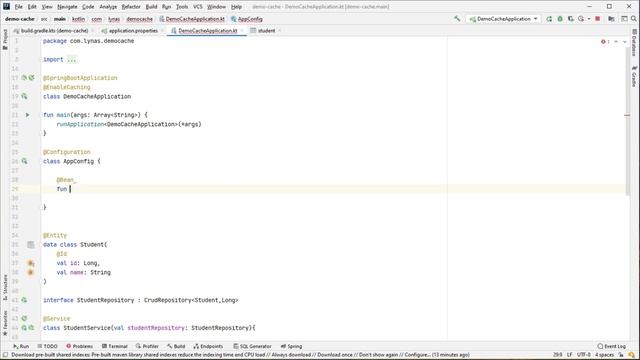Go to next highlighted error arrow
This screenshot has height=360, width=640.
pyautogui.click(x=624, y=42)
